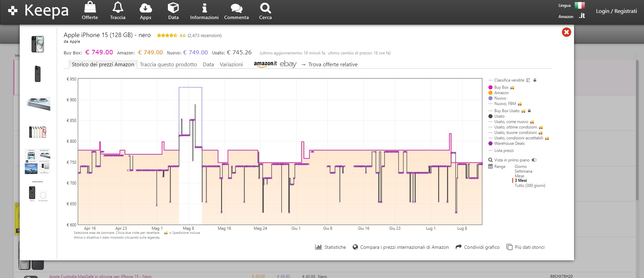Screen dimensions: 644x278
Task: Open the Commenta chat bubbles icon
Action: coord(236,7)
